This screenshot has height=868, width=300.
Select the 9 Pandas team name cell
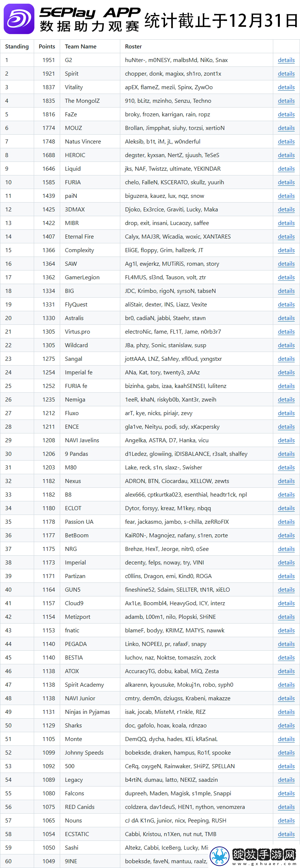pyautogui.click(x=90, y=454)
